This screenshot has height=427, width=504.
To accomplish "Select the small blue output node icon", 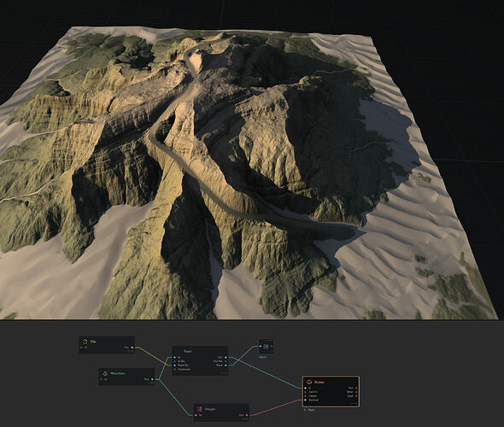I will 266,347.
